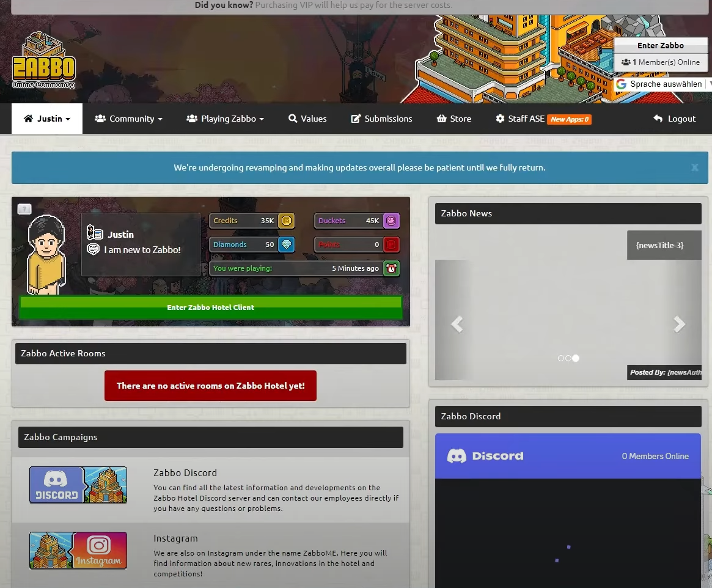Click the red Points icon
This screenshot has height=588, width=712.
391,244
